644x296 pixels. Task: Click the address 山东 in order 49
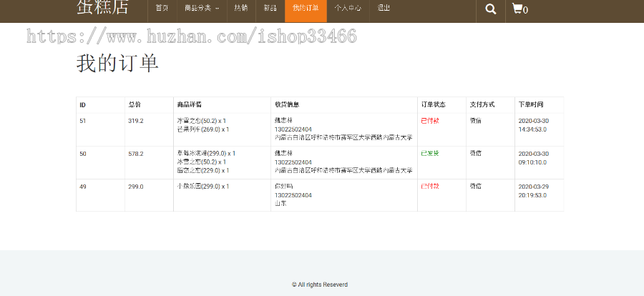[x=280, y=203]
